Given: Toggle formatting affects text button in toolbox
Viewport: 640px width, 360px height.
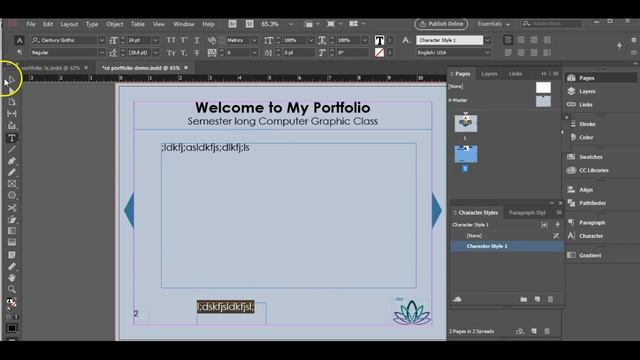Looking at the screenshot, I should [x=16, y=317].
